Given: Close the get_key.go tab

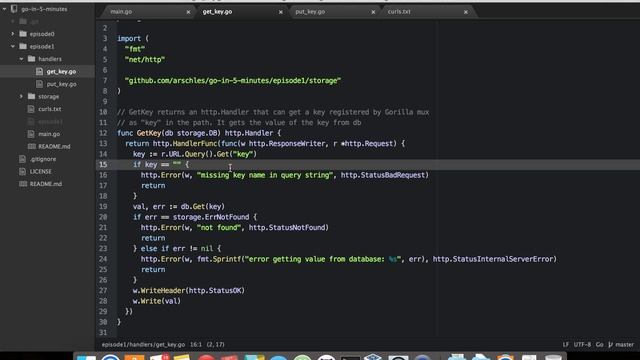Looking at the screenshot, I should [281, 12].
